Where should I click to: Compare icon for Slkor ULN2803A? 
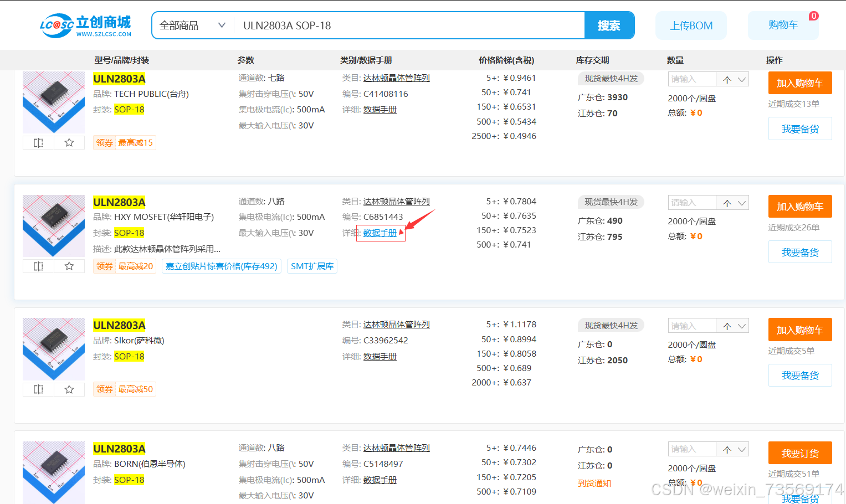pos(38,389)
